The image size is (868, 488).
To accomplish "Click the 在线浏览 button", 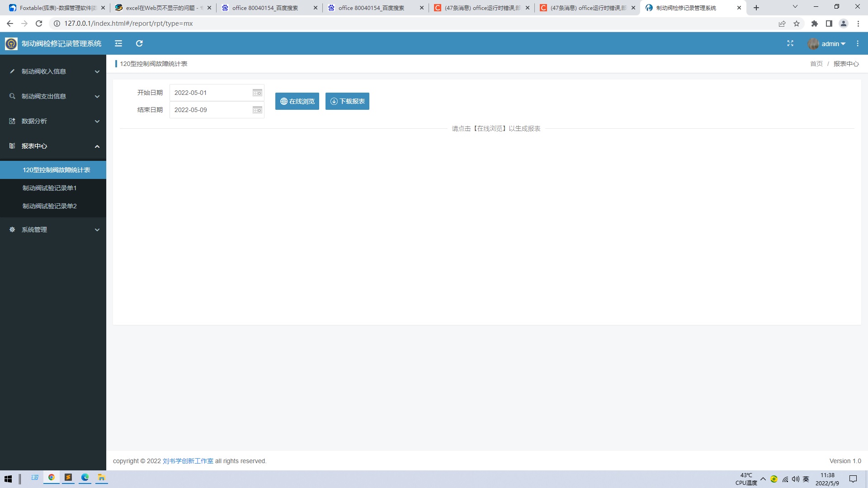I will (297, 101).
